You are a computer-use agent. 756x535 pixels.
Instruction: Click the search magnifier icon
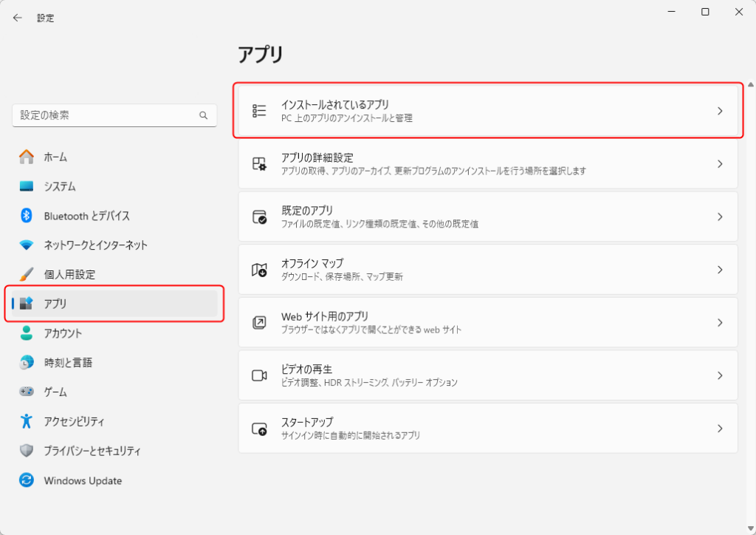click(204, 116)
